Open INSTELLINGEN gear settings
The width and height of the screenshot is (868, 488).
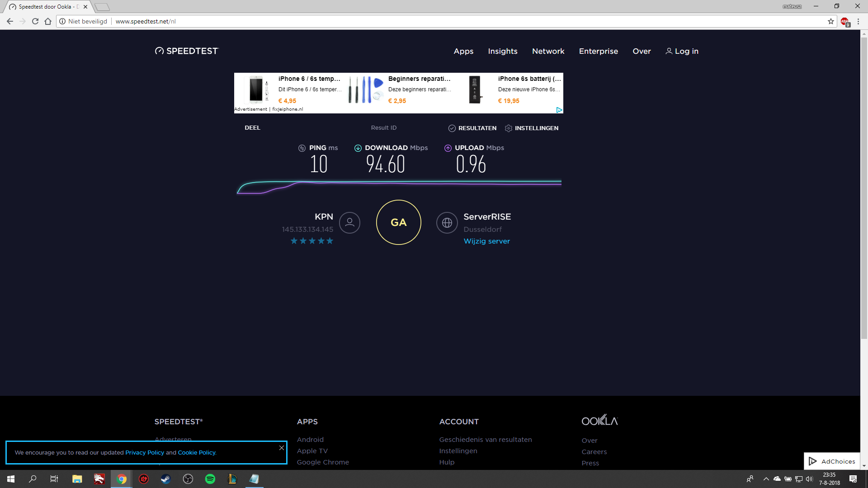tap(532, 128)
